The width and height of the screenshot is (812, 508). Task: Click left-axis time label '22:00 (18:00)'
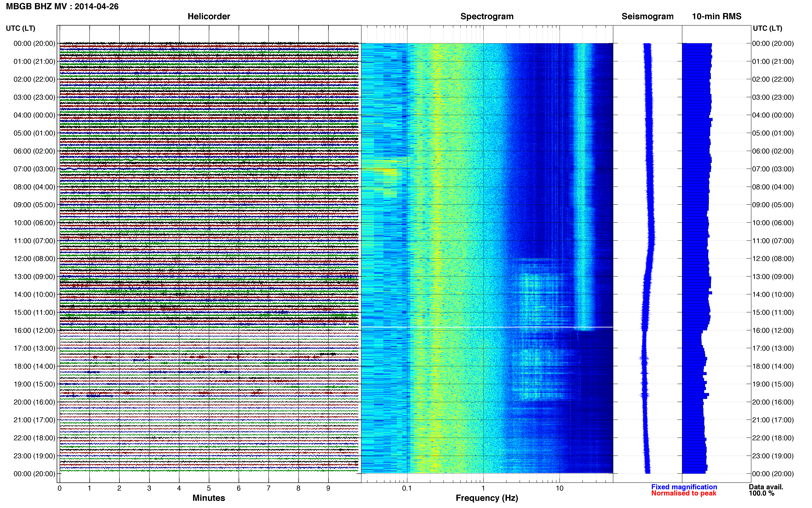tap(34, 438)
